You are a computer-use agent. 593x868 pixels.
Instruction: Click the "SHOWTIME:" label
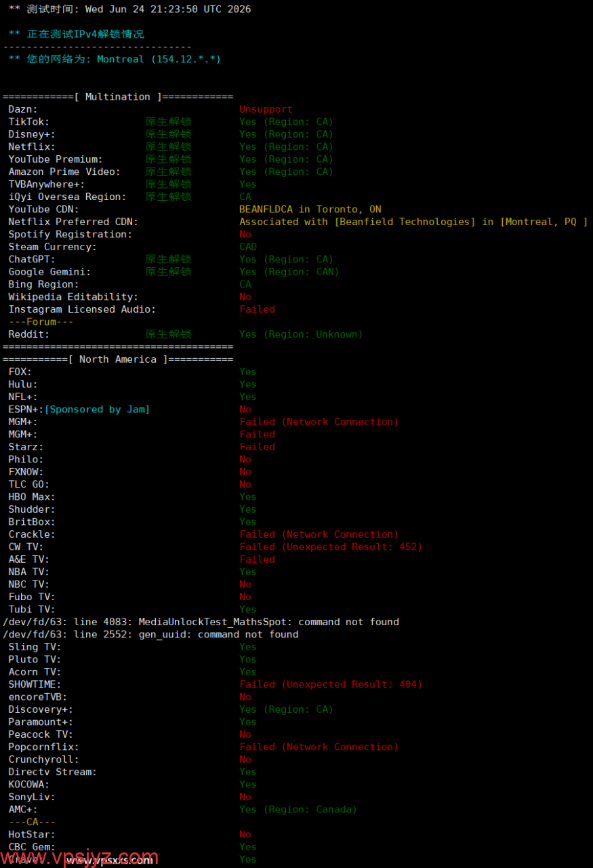pos(35,685)
